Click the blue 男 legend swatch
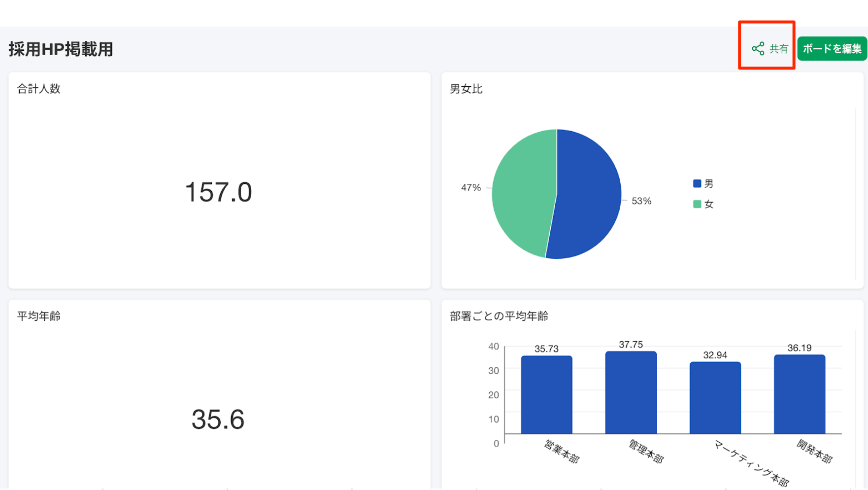 tap(697, 184)
